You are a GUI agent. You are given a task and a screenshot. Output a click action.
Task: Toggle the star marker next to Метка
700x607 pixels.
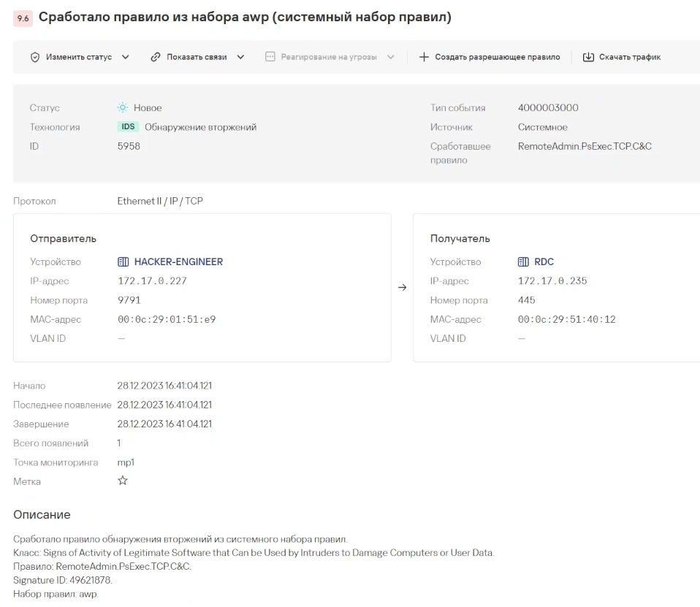point(123,481)
